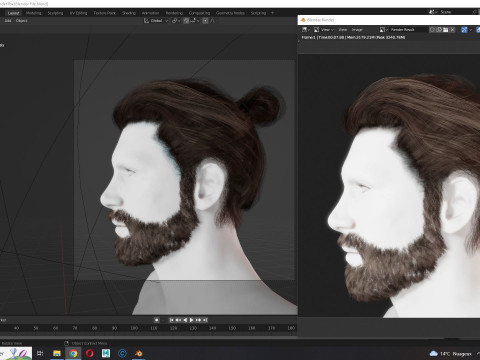480x360 pixels.
Task: Click frame 150 on the timeline ruler
Action: pos(232,328)
